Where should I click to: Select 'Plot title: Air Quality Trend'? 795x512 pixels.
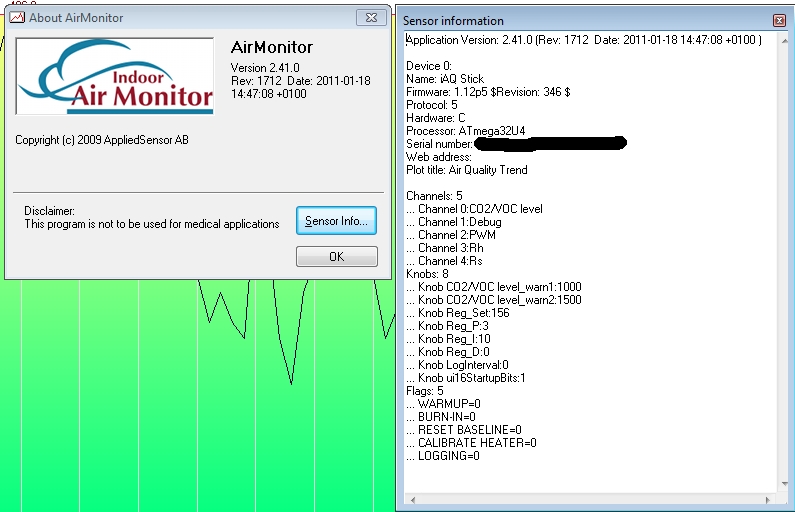click(x=466, y=170)
